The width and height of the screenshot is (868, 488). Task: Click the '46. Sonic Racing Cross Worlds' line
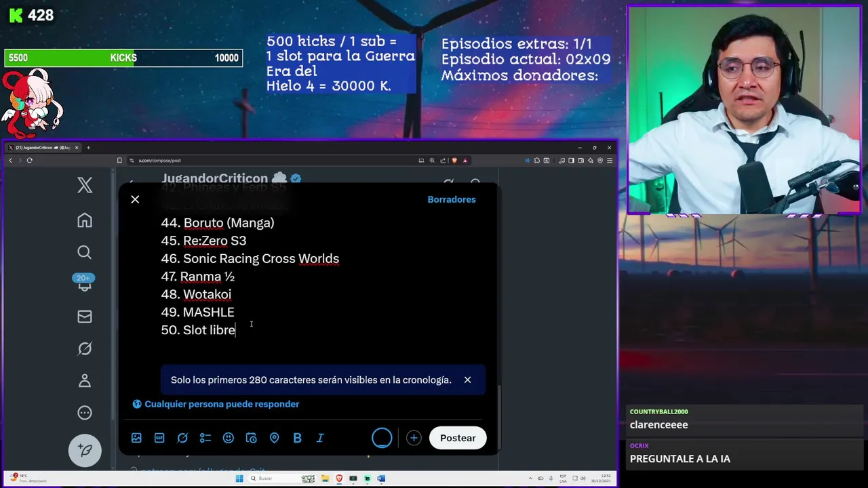pos(250,258)
